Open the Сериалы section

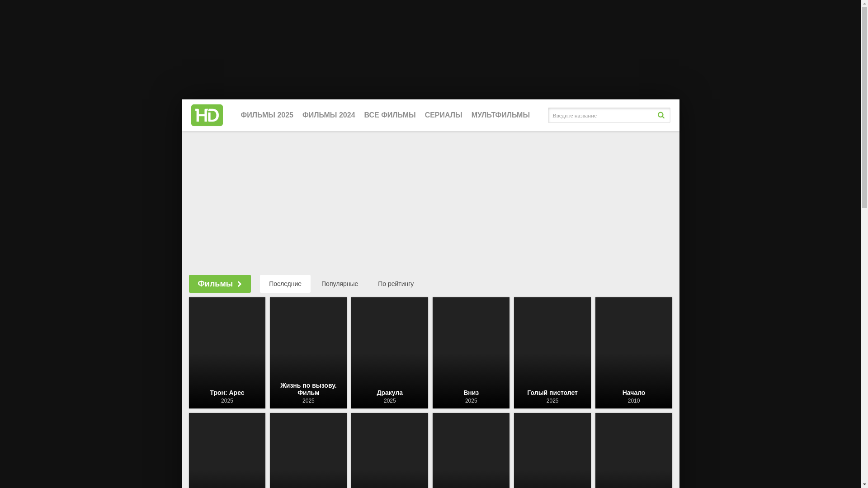(x=443, y=115)
